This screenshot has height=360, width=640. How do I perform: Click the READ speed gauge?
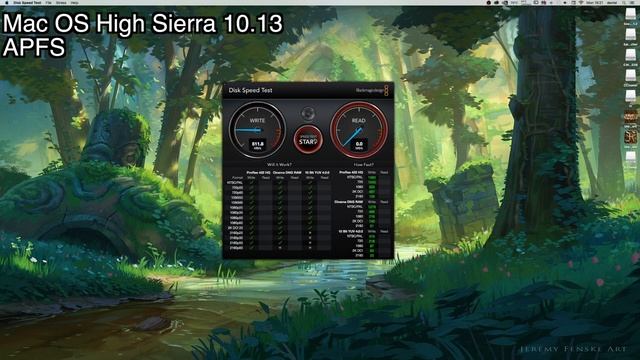[x=359, y=130]
